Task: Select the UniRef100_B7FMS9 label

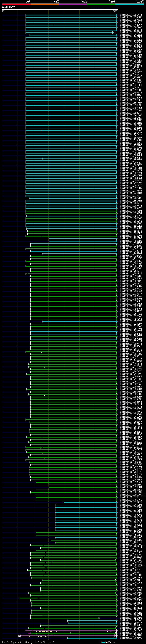Action: [x=131, y=342]
